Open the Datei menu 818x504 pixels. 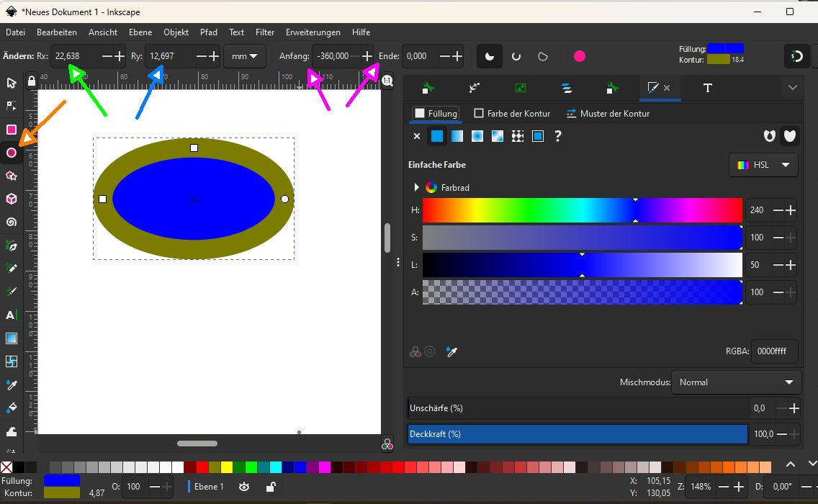(x=15, y=32)
